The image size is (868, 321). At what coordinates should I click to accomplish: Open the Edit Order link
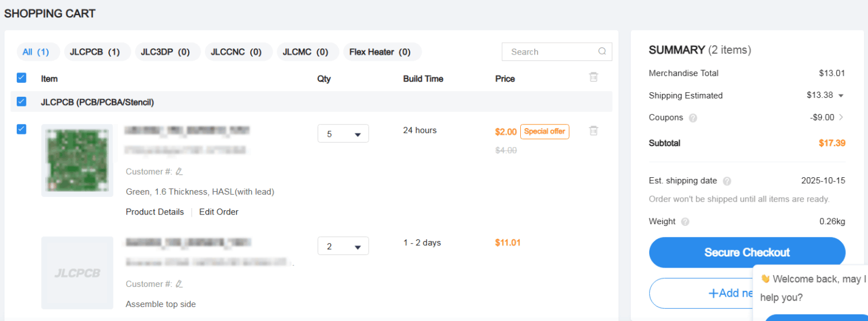coord(219,212)
